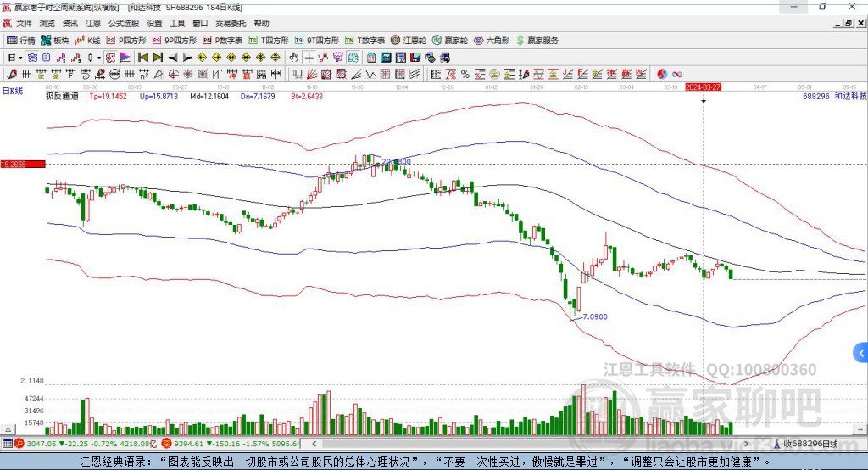868x470 pixels.
Task: Click the red-blue yin-yang icon
Action: click(661, 75)
